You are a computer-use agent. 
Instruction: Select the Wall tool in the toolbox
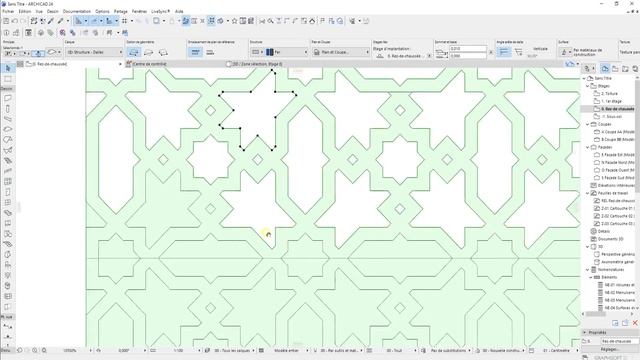(8, 98)
